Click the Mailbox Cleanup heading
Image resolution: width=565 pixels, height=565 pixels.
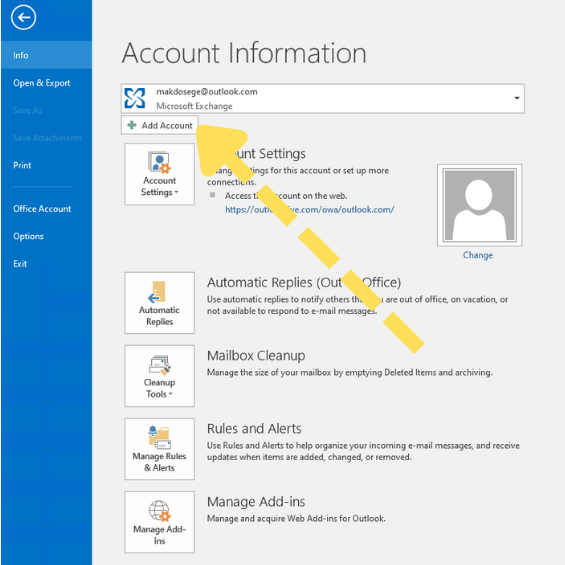click(256, 356)
